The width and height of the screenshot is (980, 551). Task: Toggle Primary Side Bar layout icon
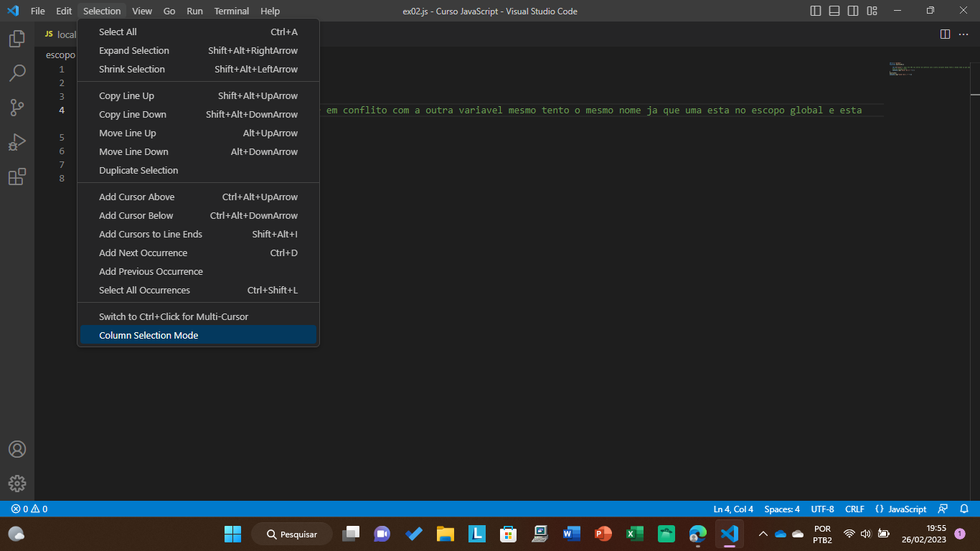click(x=816, y=11)
